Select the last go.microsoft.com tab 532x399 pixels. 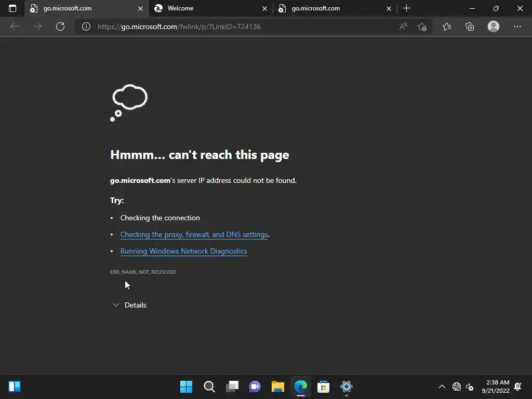pyautogui.click(x=335, y=8)
